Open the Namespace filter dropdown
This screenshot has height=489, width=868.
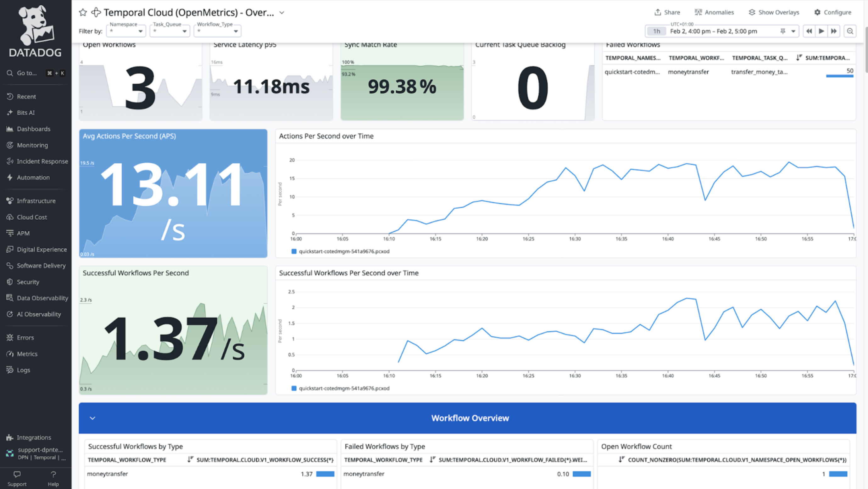(126, 31)
